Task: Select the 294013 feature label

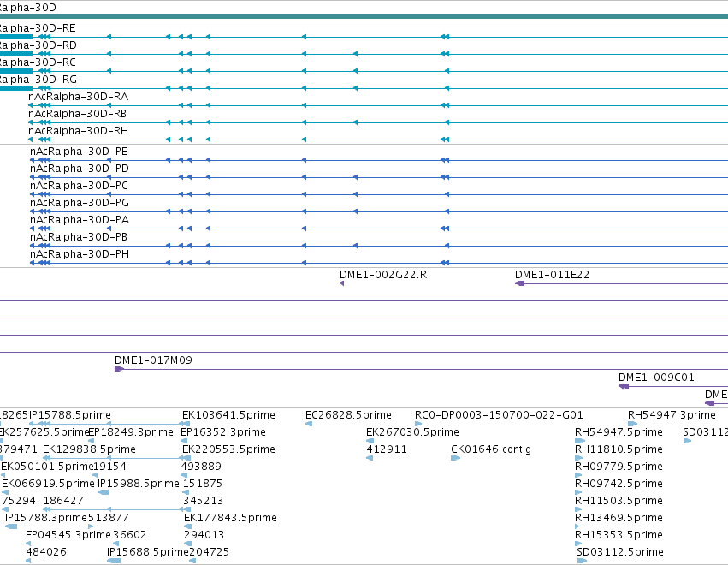Action: click(x=204, y=535)
